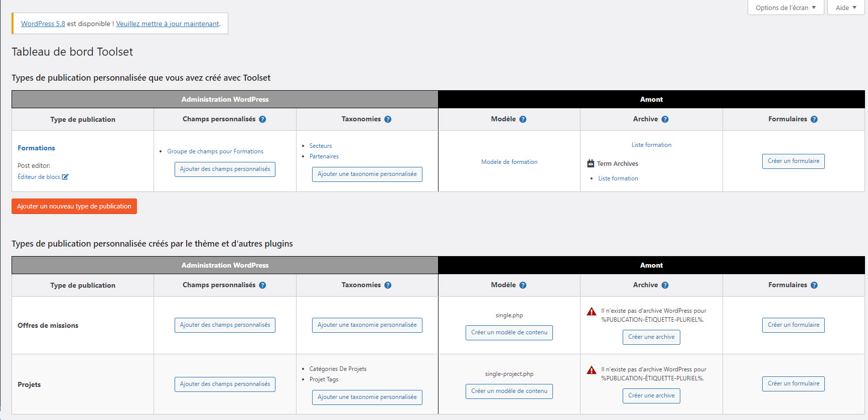Click the single-project.php template text
Screen dimensions: 868x420
point(509,374)
